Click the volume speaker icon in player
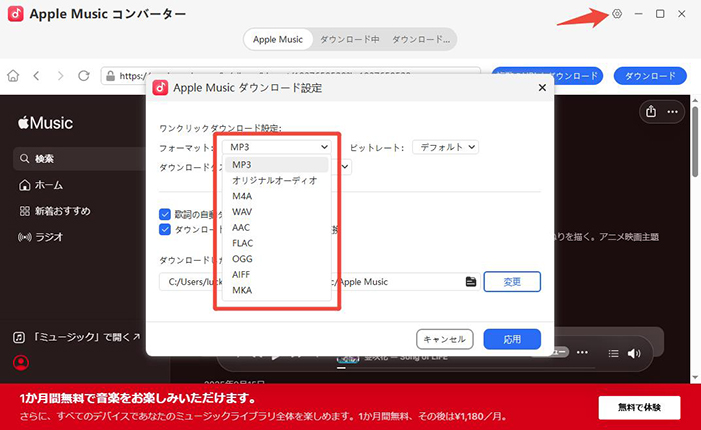The image size is (701, 430). point(634,354)
